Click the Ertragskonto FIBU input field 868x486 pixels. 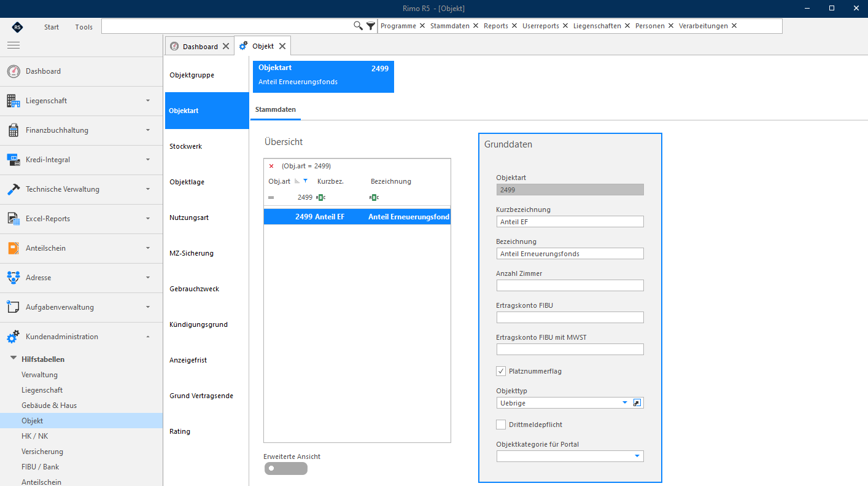tap(570, 318)
